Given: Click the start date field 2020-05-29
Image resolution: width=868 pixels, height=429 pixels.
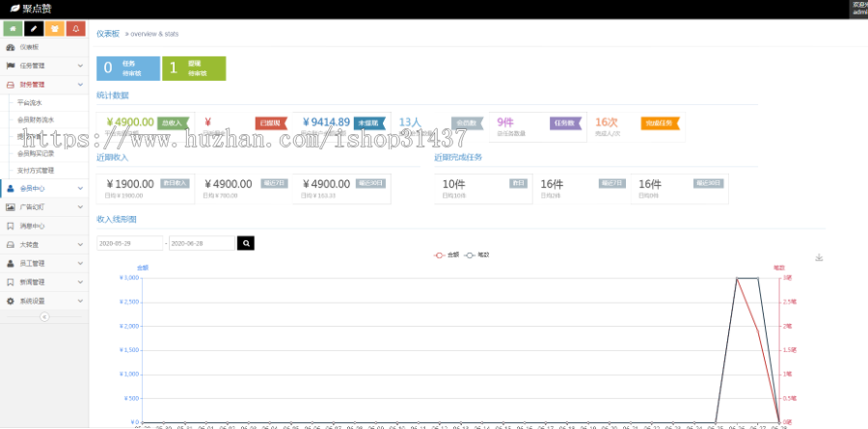Looking at the screenshot, I should (x=130, y=243).
